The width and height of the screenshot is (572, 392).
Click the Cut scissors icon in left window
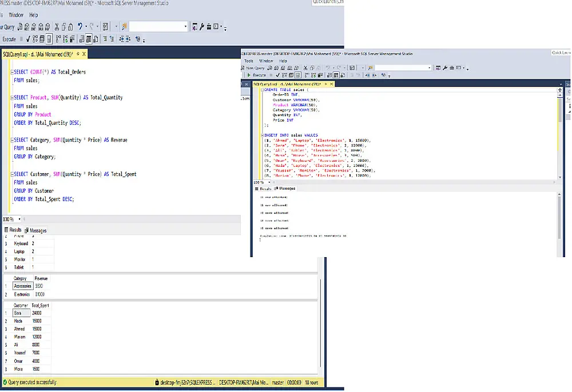(57, 27)
